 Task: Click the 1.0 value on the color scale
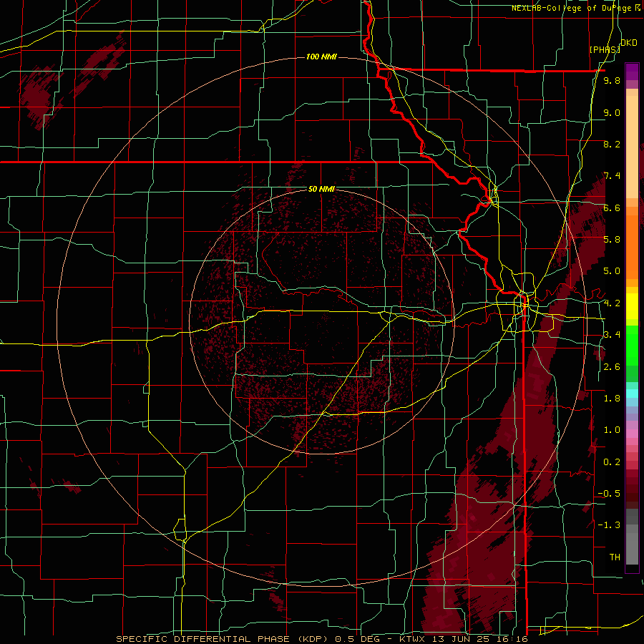(x=612, y=430)
